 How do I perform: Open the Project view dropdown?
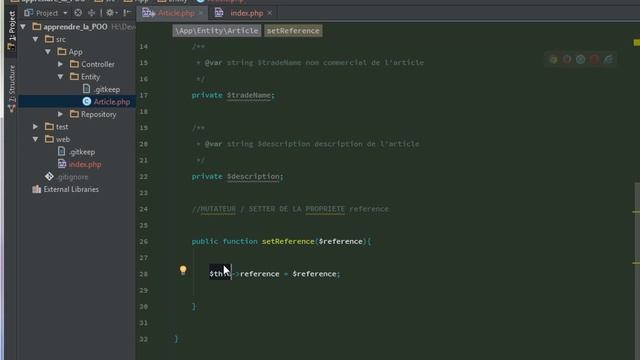pyautogui.click(x=65, y=13)
